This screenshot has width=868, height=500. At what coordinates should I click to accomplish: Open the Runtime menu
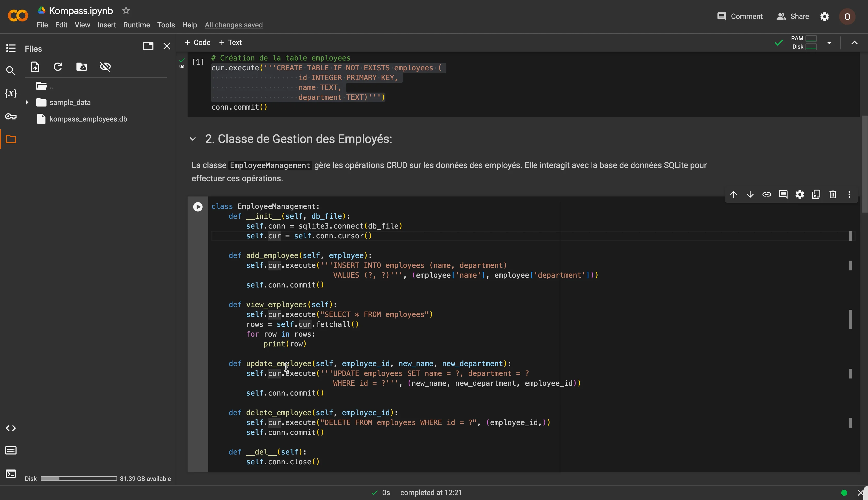(x=136, y=25)
